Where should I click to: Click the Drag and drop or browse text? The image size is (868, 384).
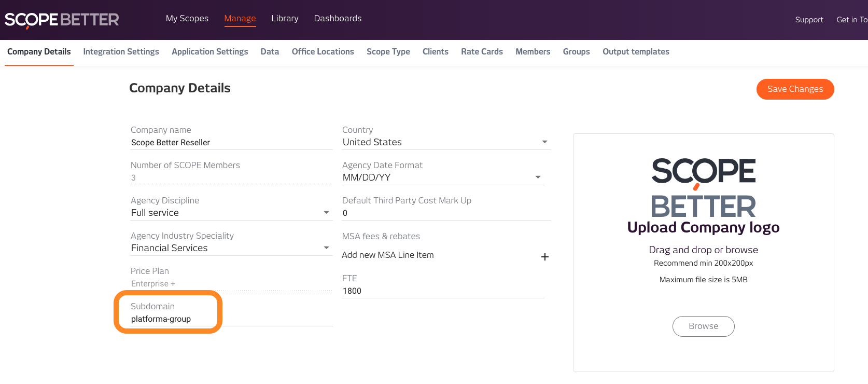coord(703,250)
